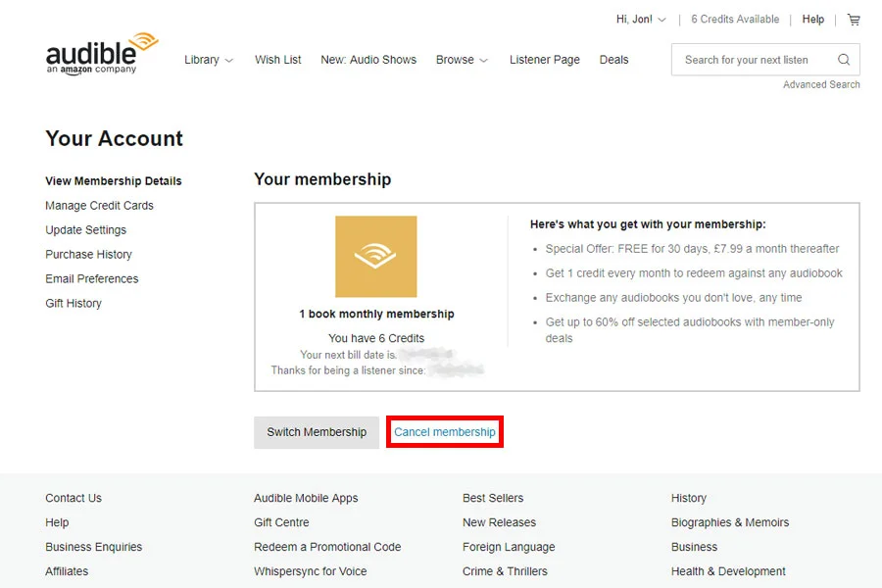Click the '1 book monthly membership' label
This screenshot has width=882, height=588.
(x=377, y=314)
